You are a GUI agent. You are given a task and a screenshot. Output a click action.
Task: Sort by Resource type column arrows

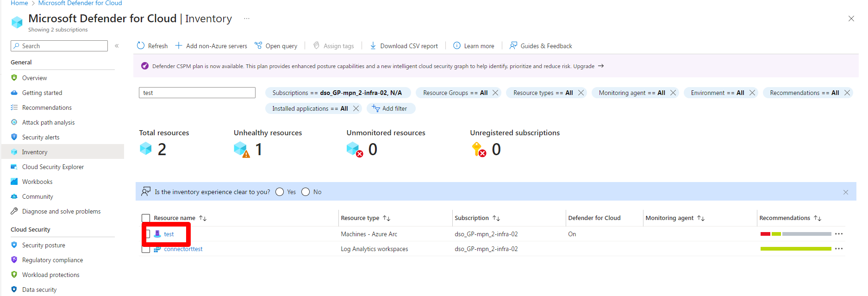tap(387, 218)
